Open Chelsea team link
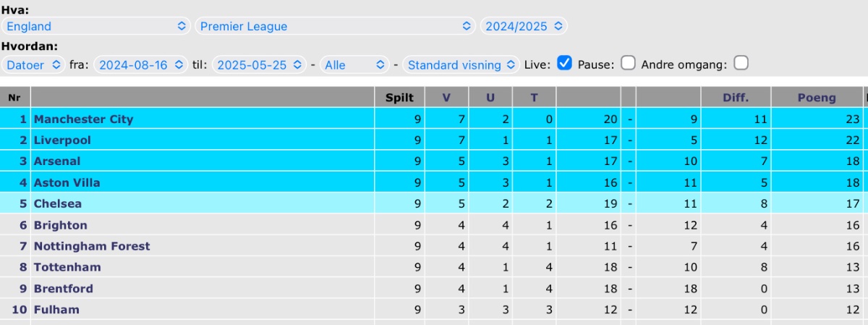 pyautogui.click(x=58, y=204)
